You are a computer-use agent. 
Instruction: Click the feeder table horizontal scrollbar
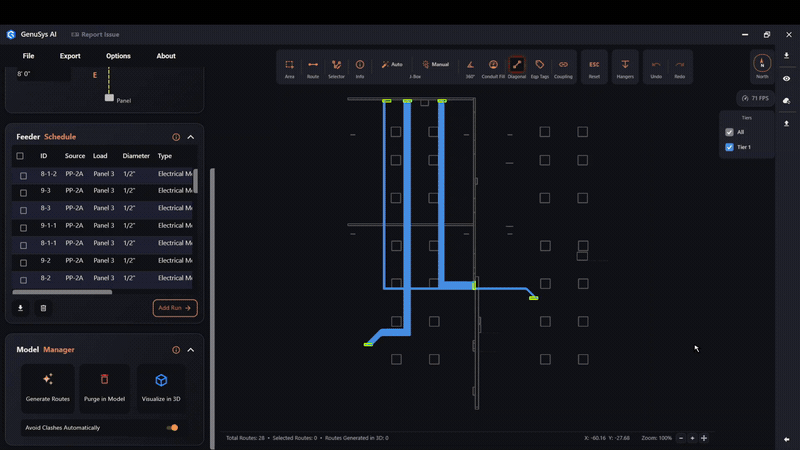(x=62, y=292)
